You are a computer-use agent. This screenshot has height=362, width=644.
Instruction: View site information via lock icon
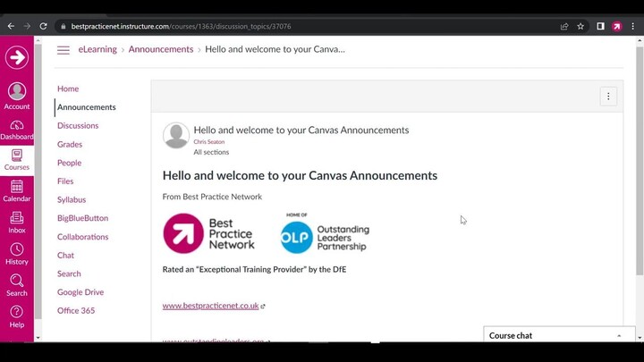(x=63, y=26)
